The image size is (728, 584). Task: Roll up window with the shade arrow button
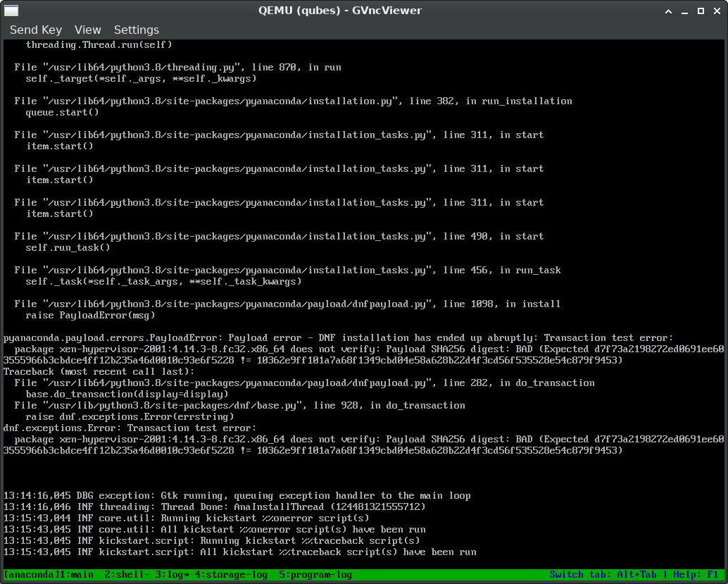tap(668, 11)
